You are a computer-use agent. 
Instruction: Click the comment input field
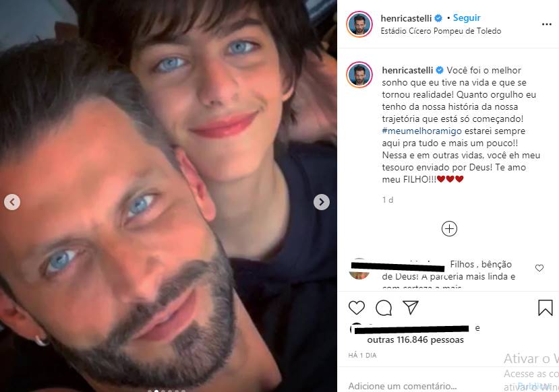[418, 386]
